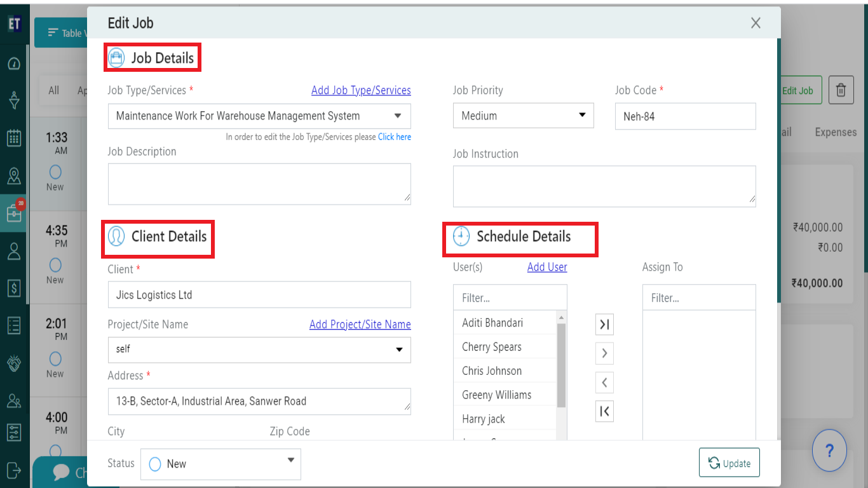
Task: Open Project/Site Name self dropdown
Action: 259,349
